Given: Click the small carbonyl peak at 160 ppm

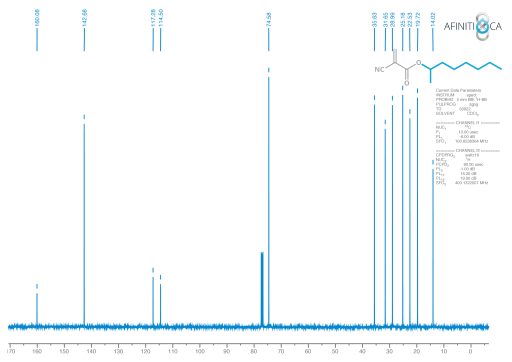Looking at the screenshot, I should tap(37, 308).
